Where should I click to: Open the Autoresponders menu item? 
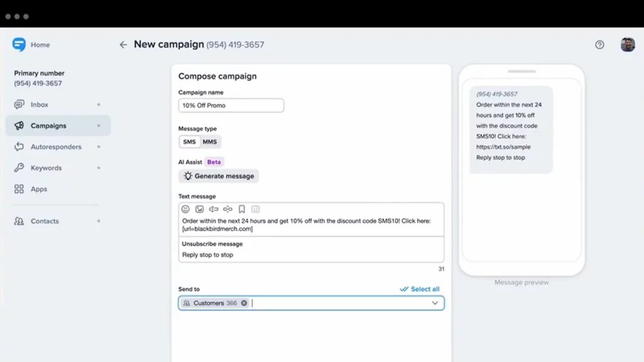58,146
